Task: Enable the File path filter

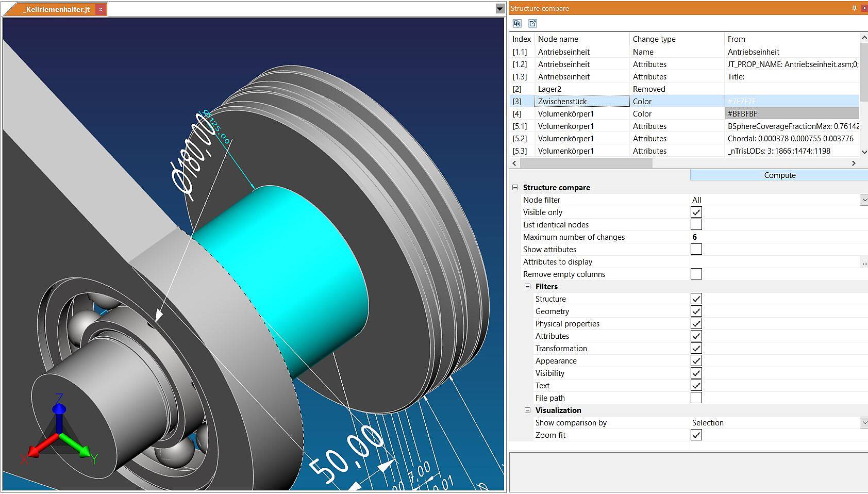Action: [696, 398]
